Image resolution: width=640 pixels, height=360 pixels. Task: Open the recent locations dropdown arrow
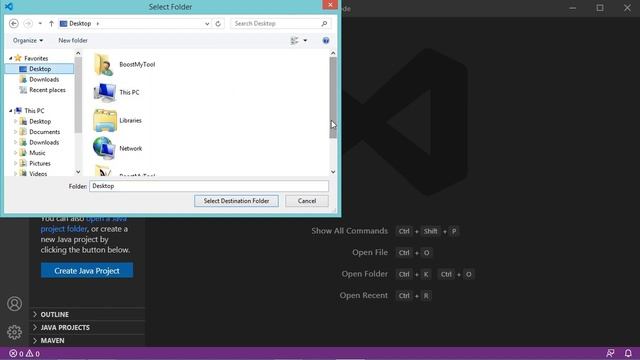point(40,24)
